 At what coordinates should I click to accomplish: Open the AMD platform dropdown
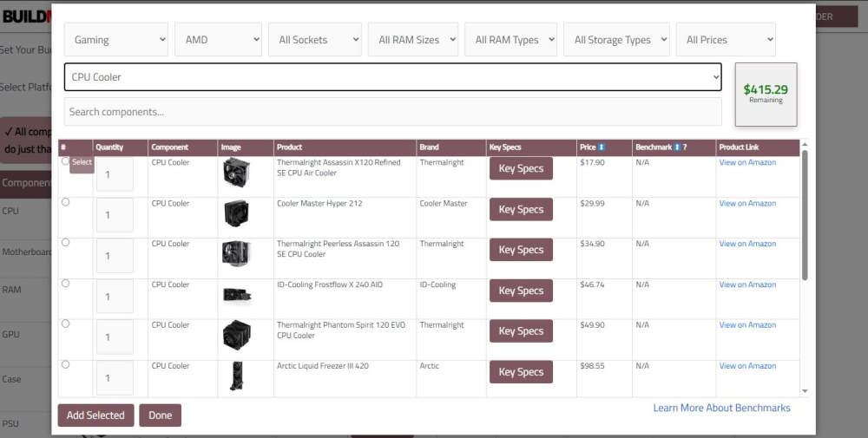(218, 39)
